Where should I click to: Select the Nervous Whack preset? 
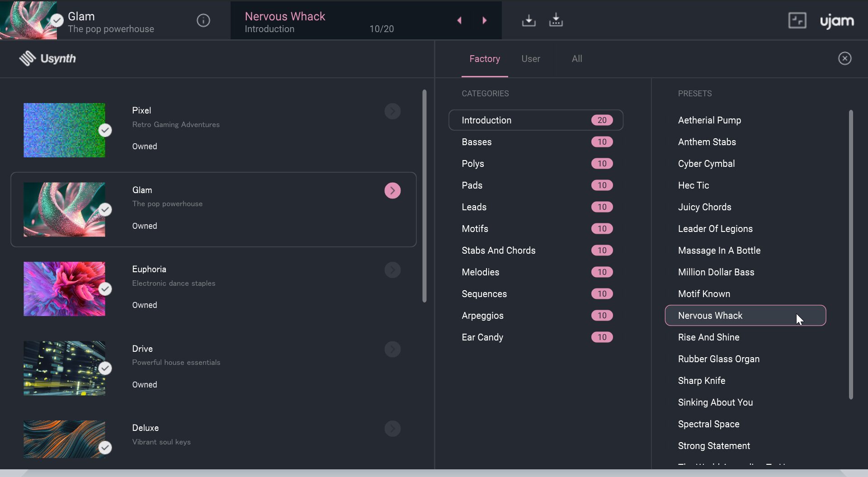coord(745,316)
